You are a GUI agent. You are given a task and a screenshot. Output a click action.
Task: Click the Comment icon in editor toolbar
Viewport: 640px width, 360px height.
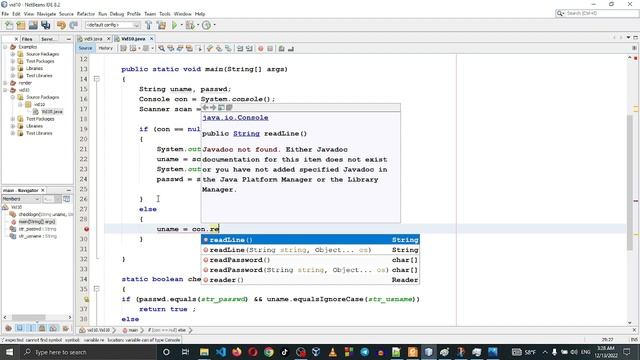pos(281,49)
